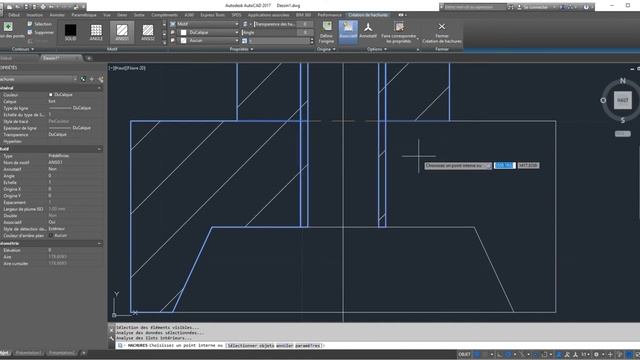Click the annuler command line option
The image size is (640, 360).
[284, 345]
